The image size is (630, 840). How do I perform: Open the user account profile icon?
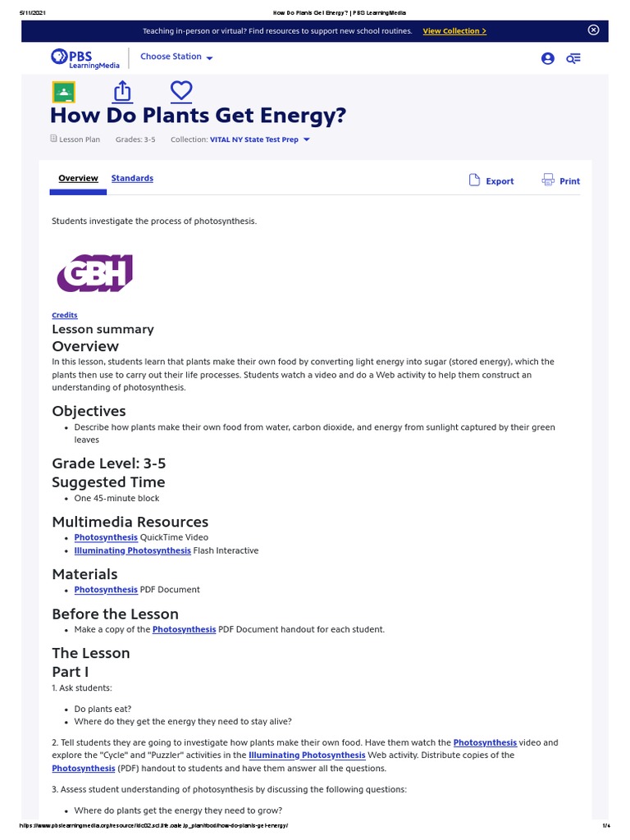(548, 58)
